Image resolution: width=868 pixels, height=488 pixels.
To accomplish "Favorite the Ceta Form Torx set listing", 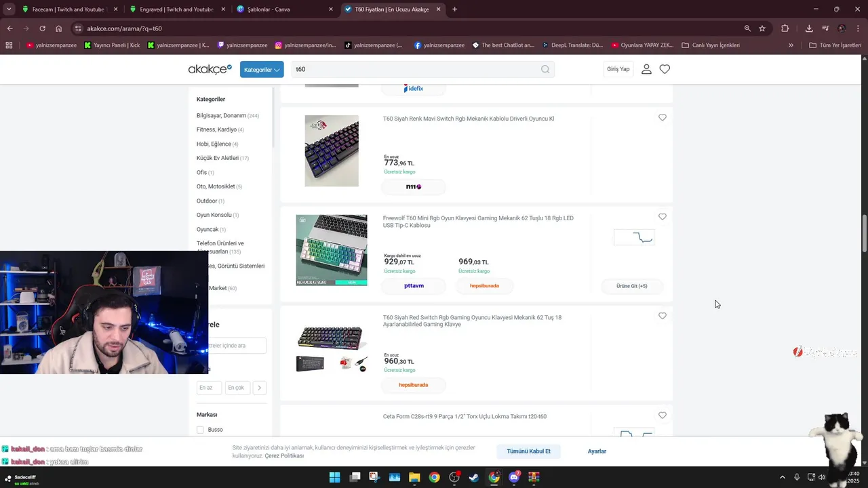I will tap(663, 415).
